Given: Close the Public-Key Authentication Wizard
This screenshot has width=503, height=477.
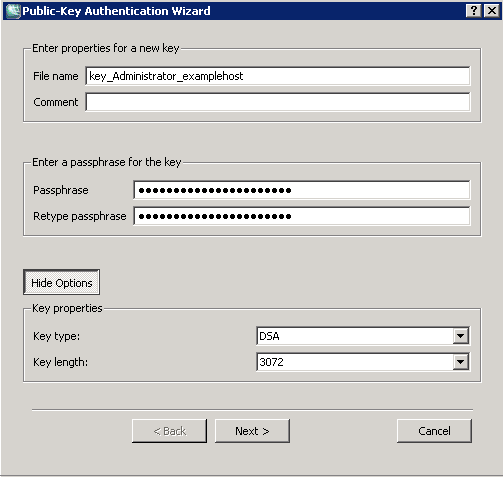Looking at the screenshot, I should (x=492, y=11).
